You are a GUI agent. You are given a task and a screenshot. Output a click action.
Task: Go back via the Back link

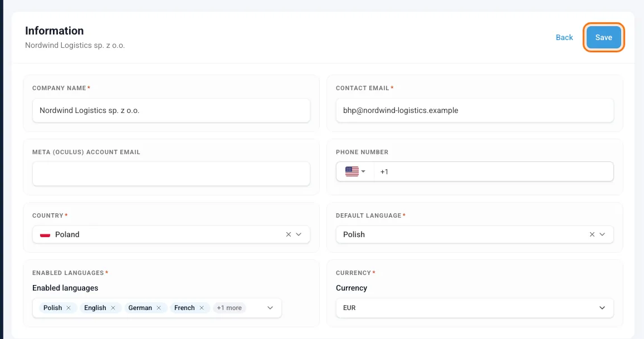[x=564, y=37]
